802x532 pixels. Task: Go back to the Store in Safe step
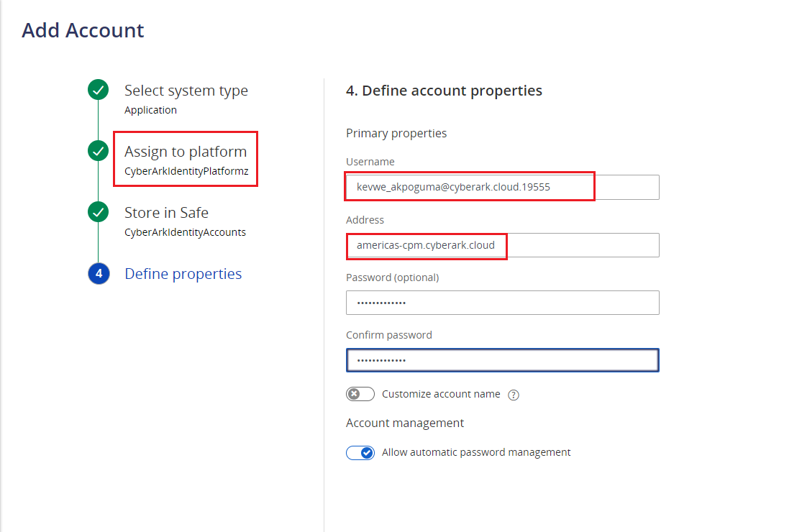coord(166,212)
